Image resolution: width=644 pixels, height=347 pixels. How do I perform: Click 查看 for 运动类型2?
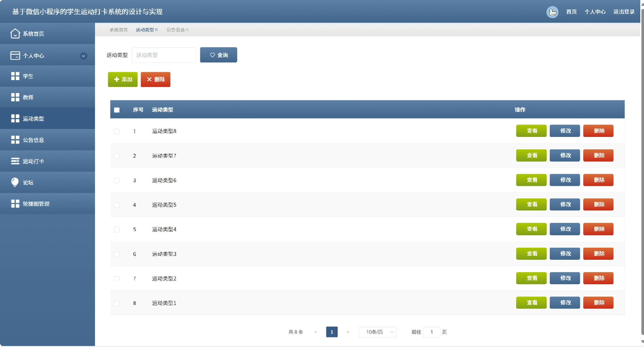tap(531, 278)
